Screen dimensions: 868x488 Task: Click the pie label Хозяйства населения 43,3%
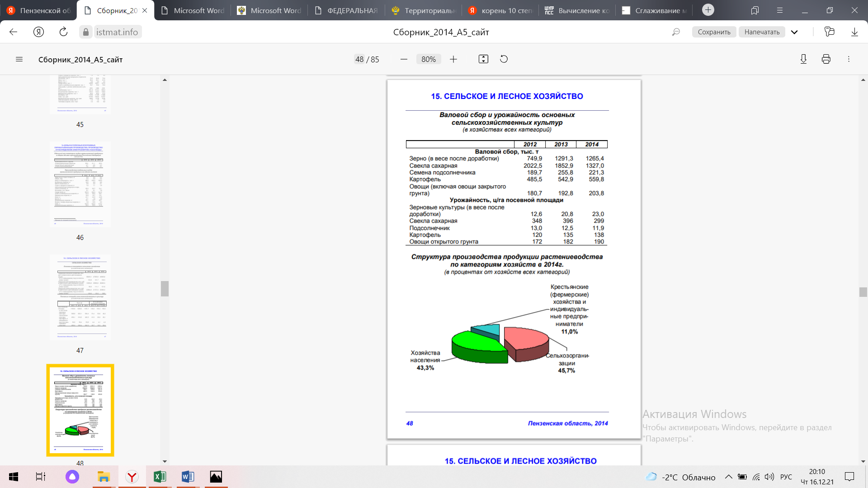tap(425, 360)
